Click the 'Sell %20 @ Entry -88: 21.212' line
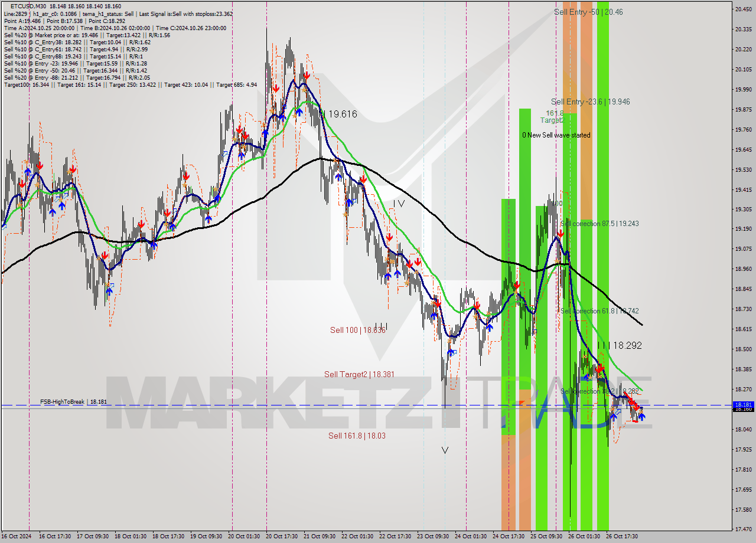This screenshot has height=543, width=756. click(77, 77)
